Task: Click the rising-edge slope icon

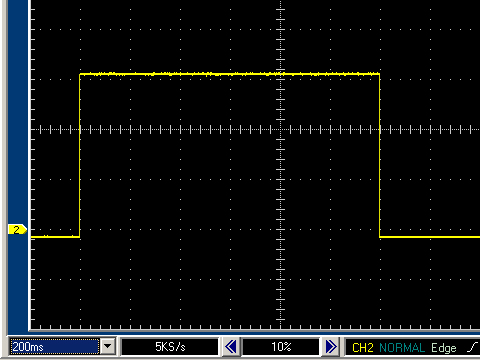Action: [473, 347]
